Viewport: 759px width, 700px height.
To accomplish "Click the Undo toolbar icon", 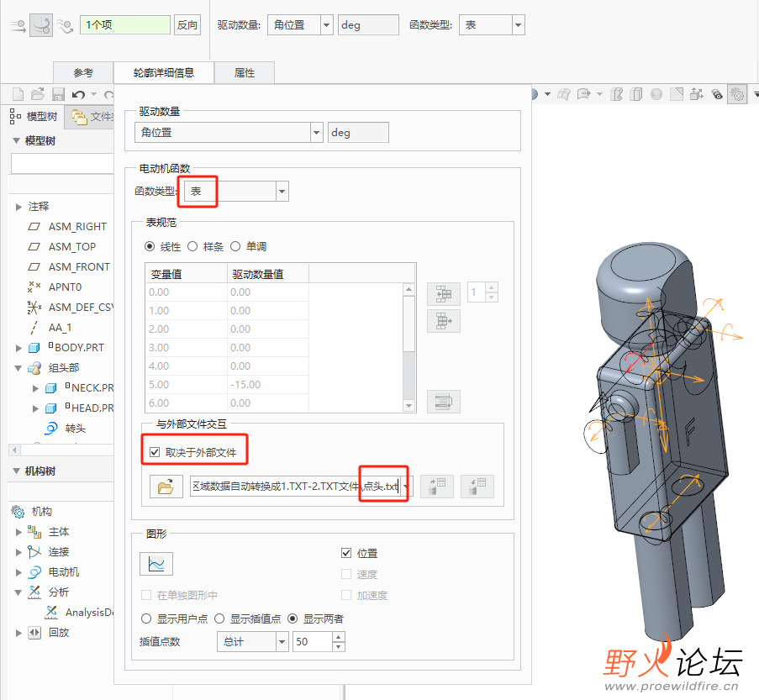I will 79,94.
